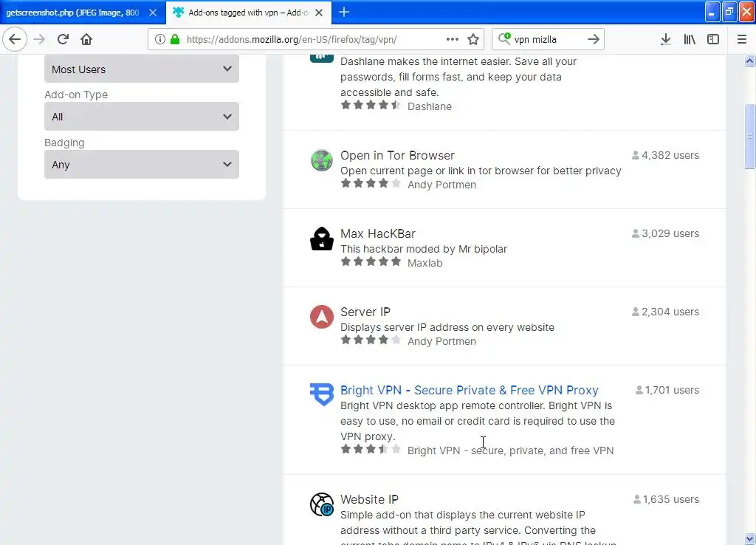Open the Server IP add-on page
Screen dimensions: 756x545
coord(365,312)
